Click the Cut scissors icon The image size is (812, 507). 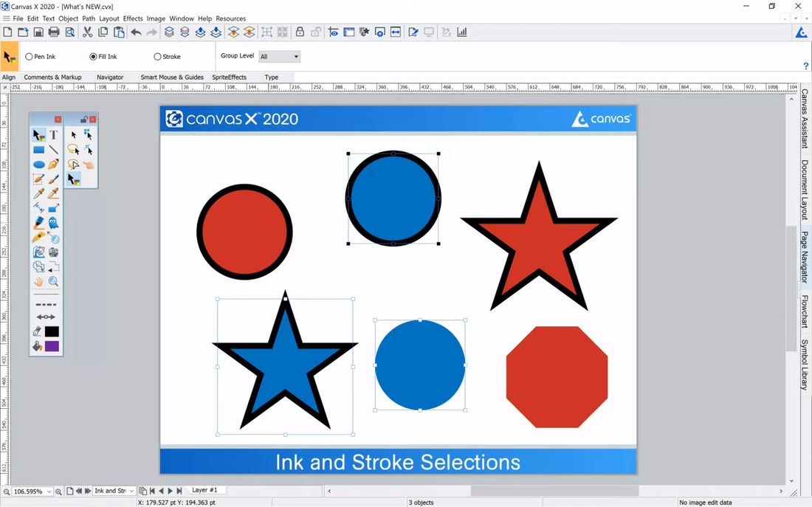pos(88,32)
